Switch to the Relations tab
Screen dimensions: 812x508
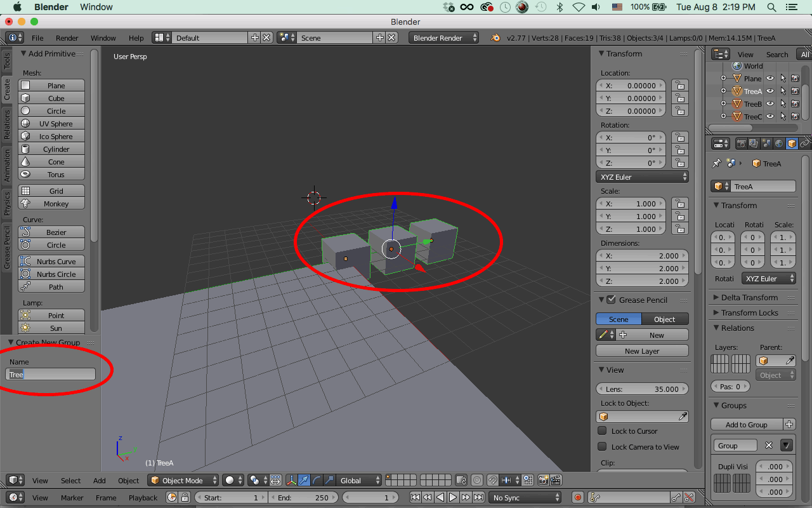point(7,124)
